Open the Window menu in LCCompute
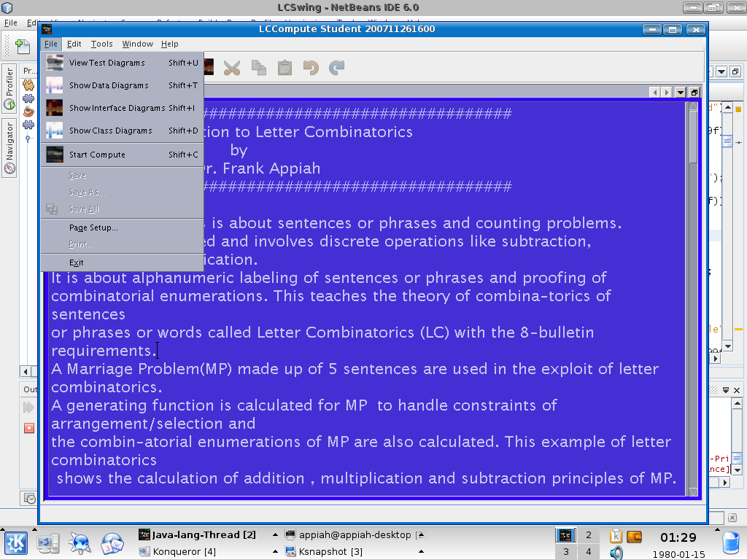Image resolution: width=747 pixels, height=560 pixels. 137,44
